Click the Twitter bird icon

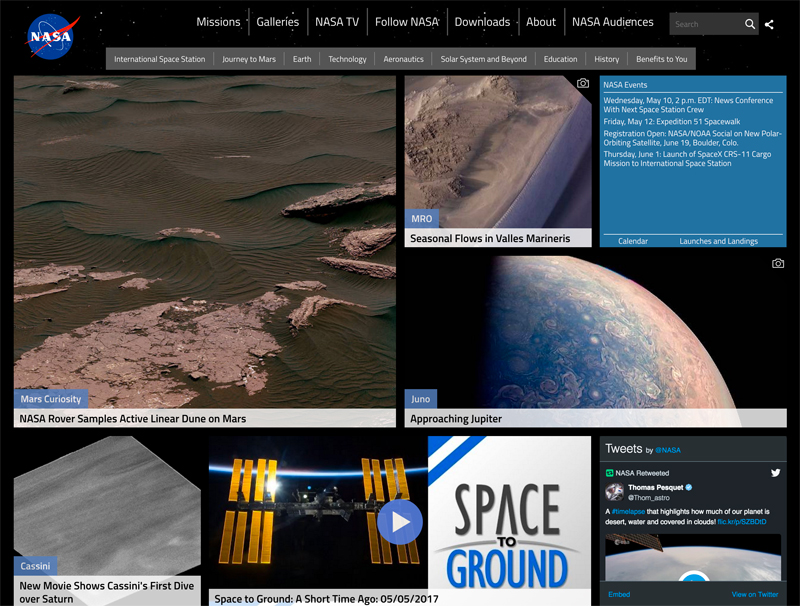[776, 472]
